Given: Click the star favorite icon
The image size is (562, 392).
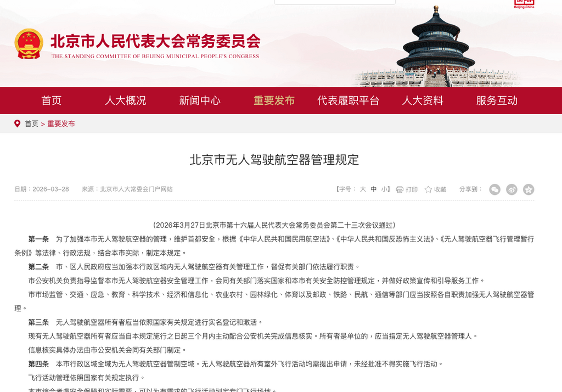Looking at the screenshot, I should click(x=428, y=189).
